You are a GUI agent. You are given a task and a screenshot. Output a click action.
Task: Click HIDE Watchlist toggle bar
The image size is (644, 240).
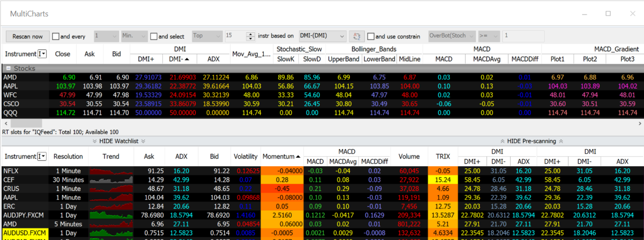pos(119,141)
